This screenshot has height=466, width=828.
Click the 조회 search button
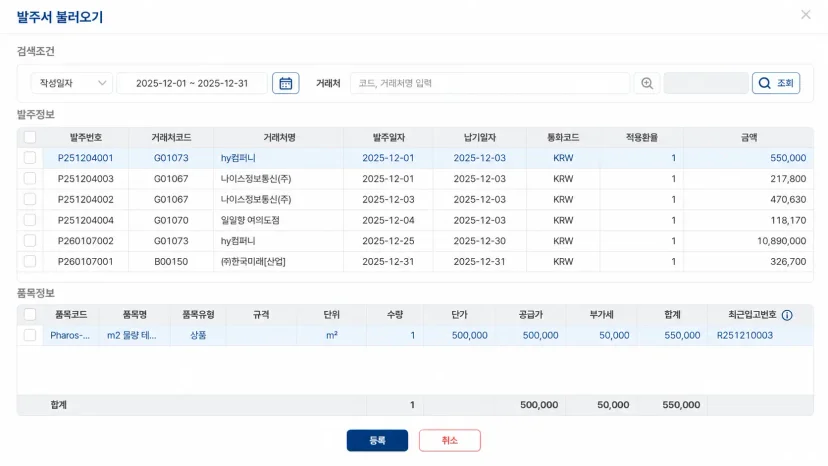pos(776,83)
